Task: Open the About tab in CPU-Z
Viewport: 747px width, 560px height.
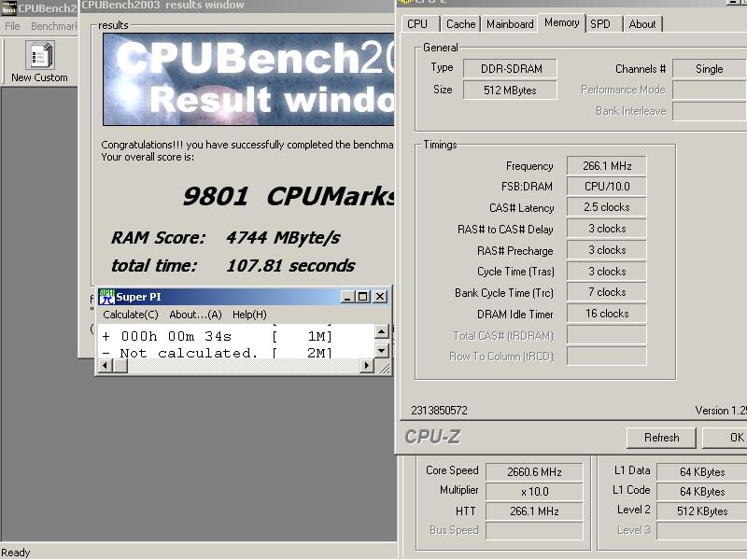Action: [642, 24]
